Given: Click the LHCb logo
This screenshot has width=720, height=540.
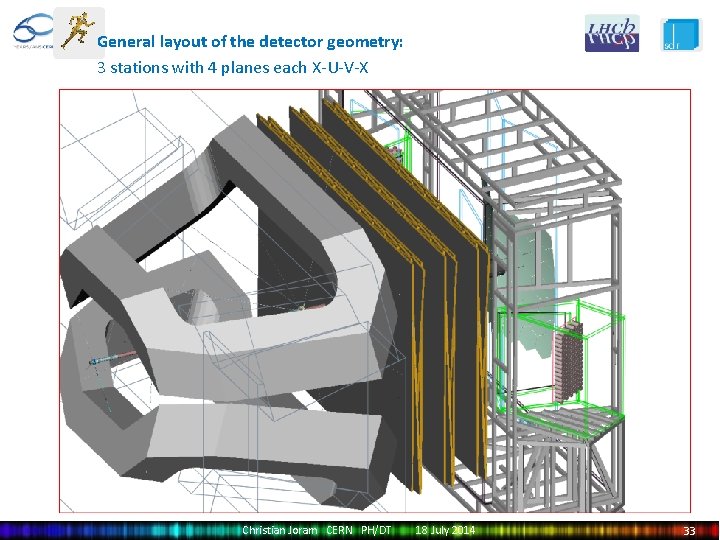Looking at the screenshot, I should (612, 33).
